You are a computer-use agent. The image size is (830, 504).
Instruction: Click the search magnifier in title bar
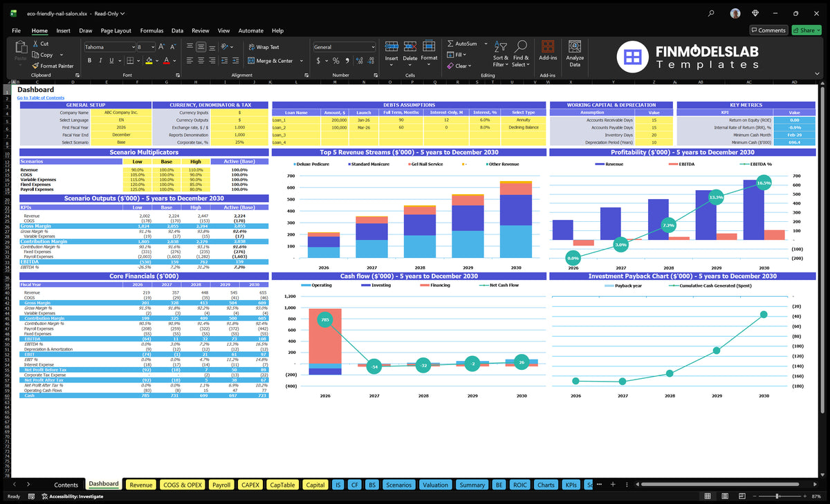712,13
